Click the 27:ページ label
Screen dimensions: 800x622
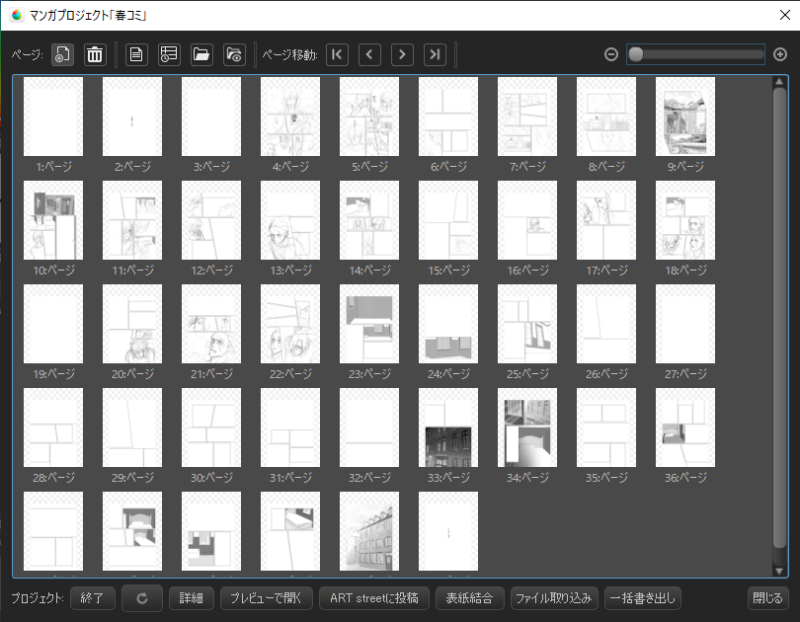[x=685, y=374]
